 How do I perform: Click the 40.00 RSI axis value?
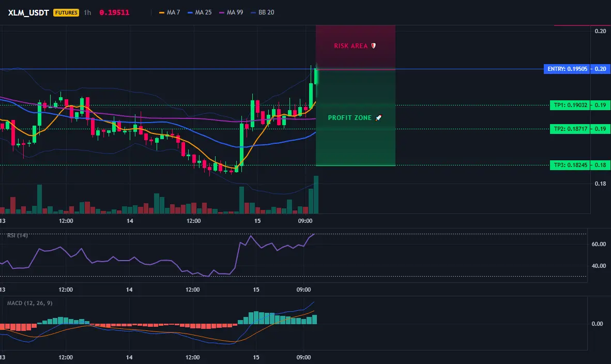point(599,266)
